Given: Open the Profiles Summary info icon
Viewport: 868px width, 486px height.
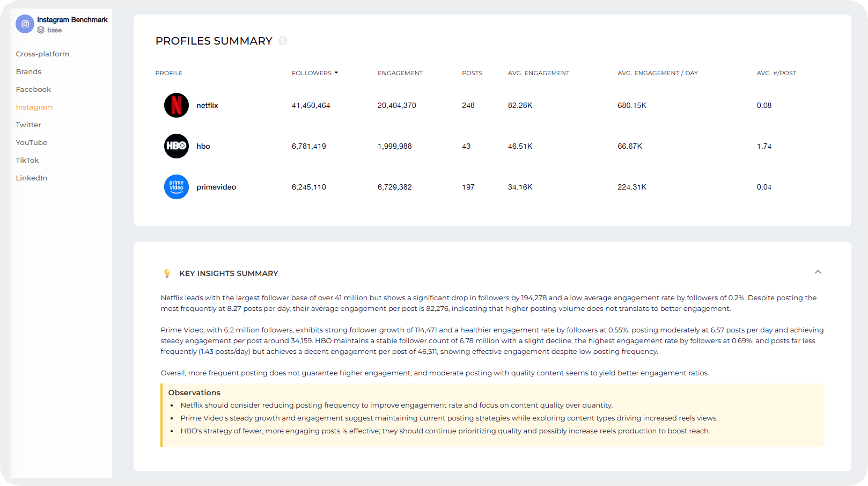Looking at the screenshot, I should pyautogui.click(x=283, y=41).
